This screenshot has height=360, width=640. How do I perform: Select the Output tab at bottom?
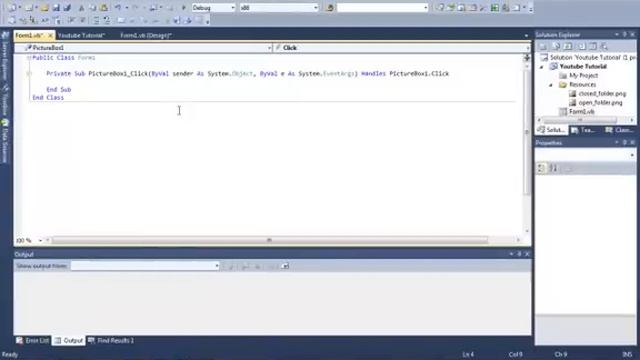pyautogui.click(x=69, y=340)
